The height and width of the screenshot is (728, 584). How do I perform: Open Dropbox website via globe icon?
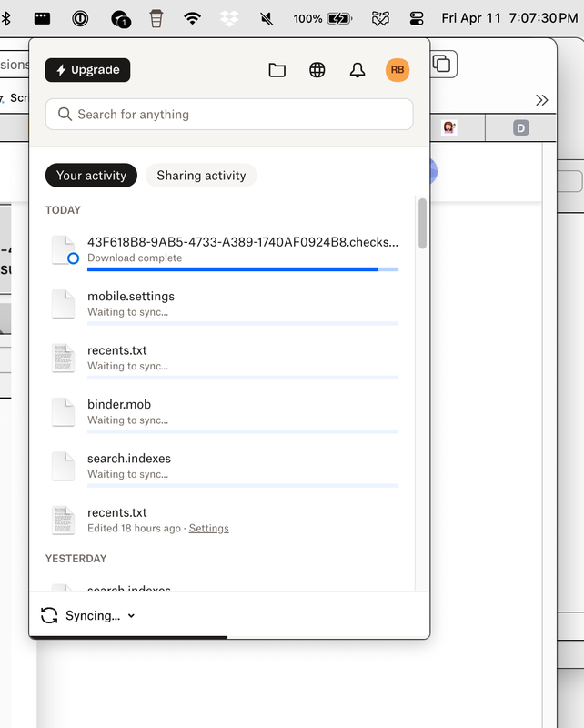coord(317,70)
